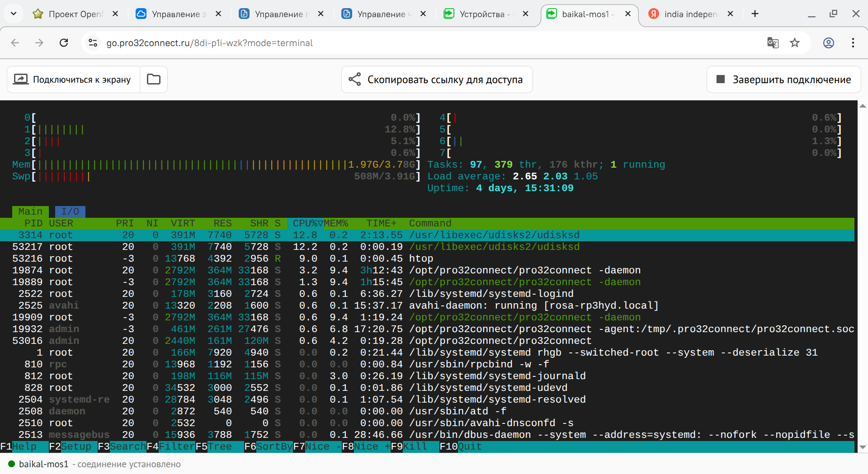The image size is (868, 474).
Task: Click the terminal scrollbar down arrow
Action: pos(863,447)
